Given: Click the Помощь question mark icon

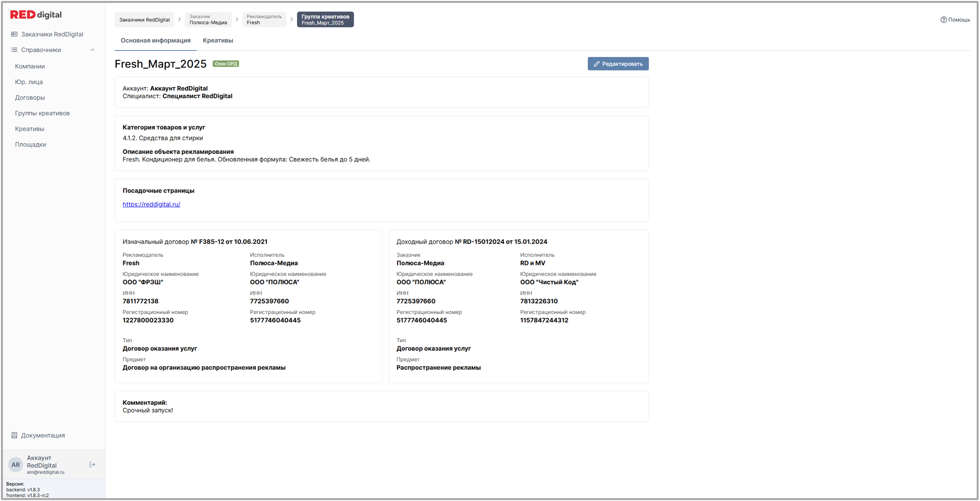Looking at the screenshot, I should click(x=943, y=20).
